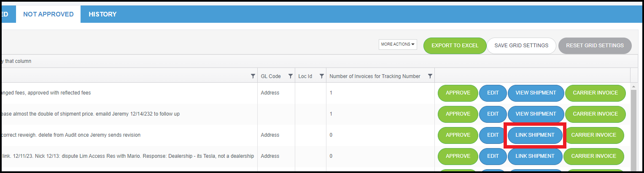Screen dimensions: 644x173
Task: Approve the 'correct reweigh' row
Action: pyautogui.click(x=458, y=135)
